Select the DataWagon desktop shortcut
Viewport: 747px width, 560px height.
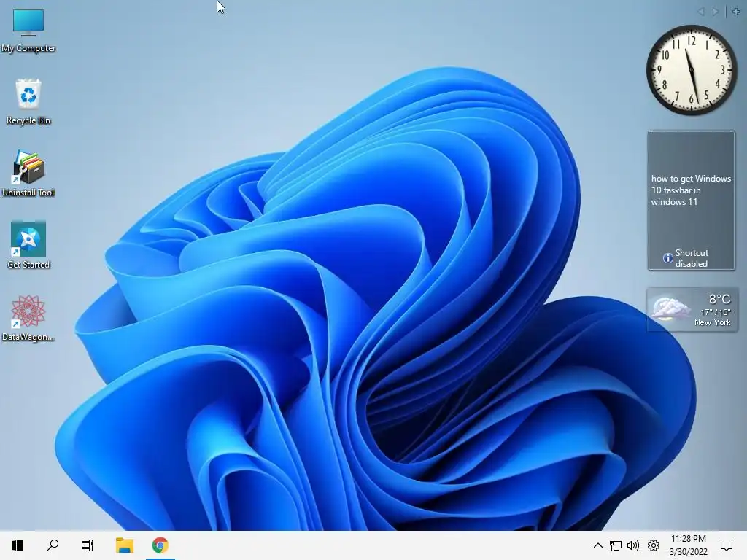coord(28,318)
